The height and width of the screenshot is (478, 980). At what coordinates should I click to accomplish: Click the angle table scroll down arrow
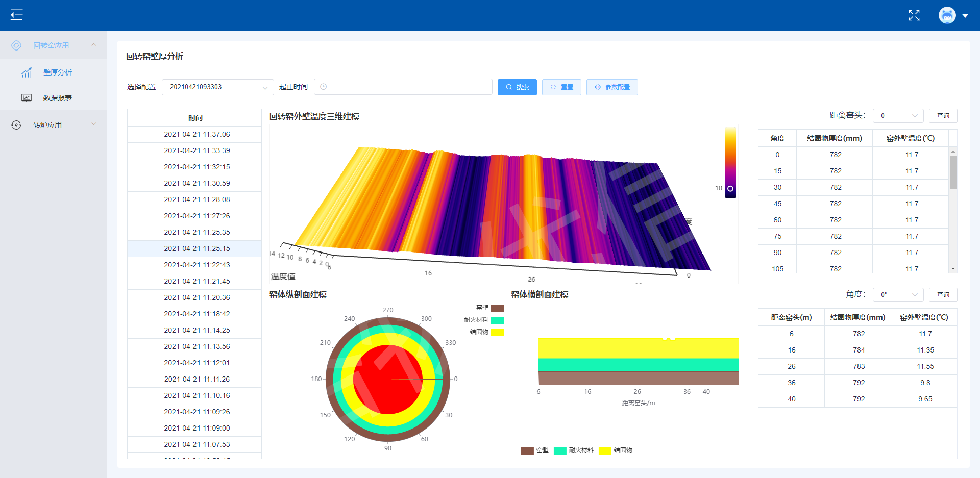[953, 269]
